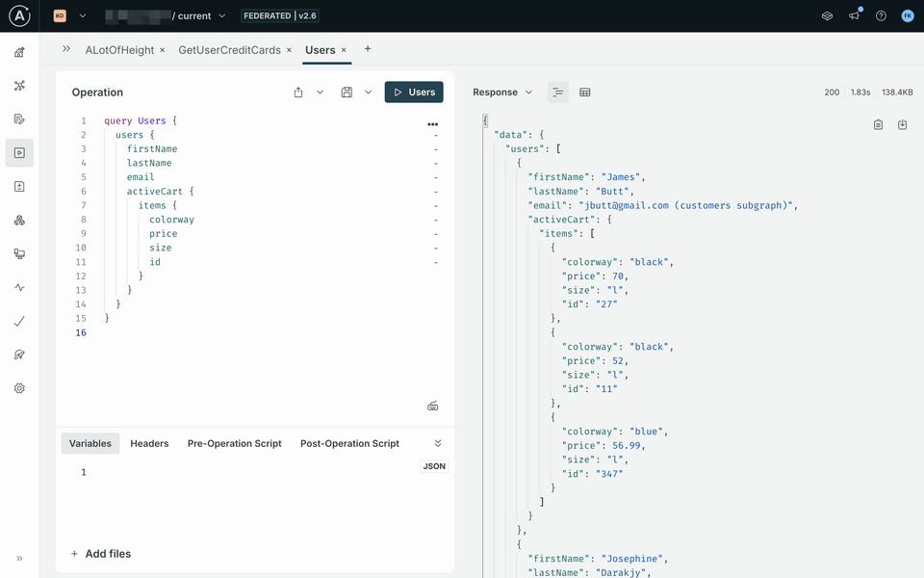This screenshot has height=578, width=924.
Task: Click the JSON badge in variables panel
Action: 434,466
